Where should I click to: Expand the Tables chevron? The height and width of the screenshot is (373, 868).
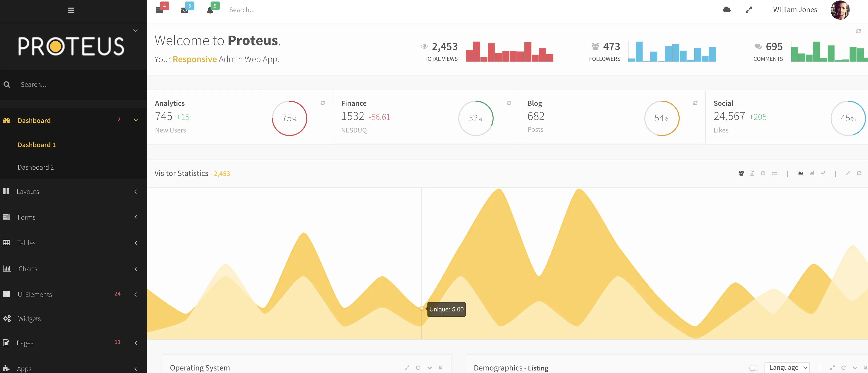[136, 243]
